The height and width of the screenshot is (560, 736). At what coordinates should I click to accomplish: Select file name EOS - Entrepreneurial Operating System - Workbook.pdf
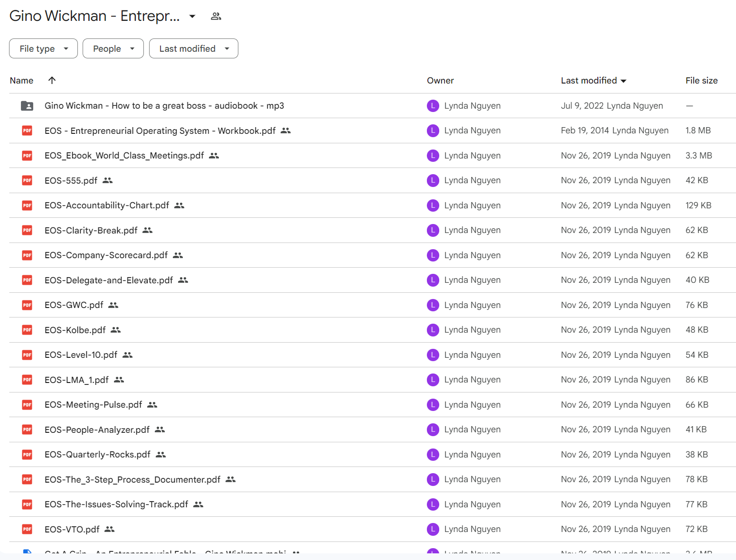[160, 131]
